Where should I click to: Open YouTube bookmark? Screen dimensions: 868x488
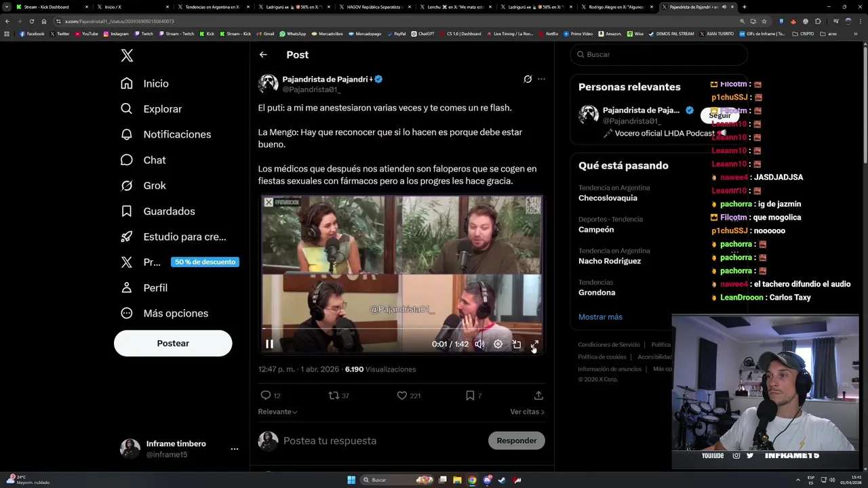click(x=86, y=33)
